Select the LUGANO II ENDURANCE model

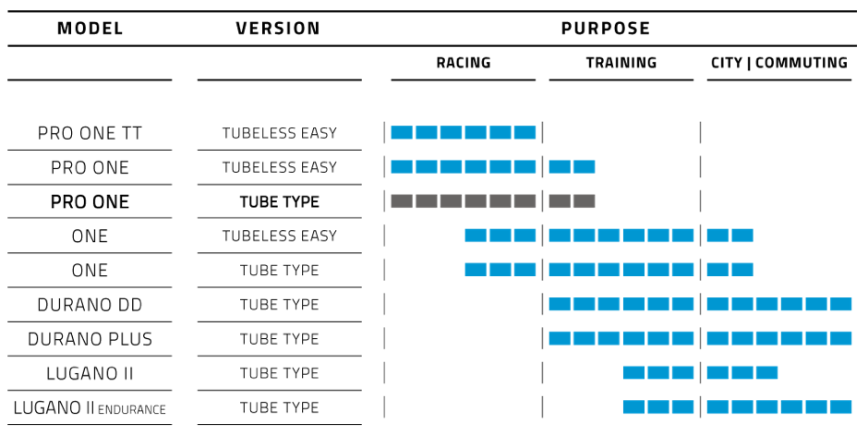tap(90, 407)
